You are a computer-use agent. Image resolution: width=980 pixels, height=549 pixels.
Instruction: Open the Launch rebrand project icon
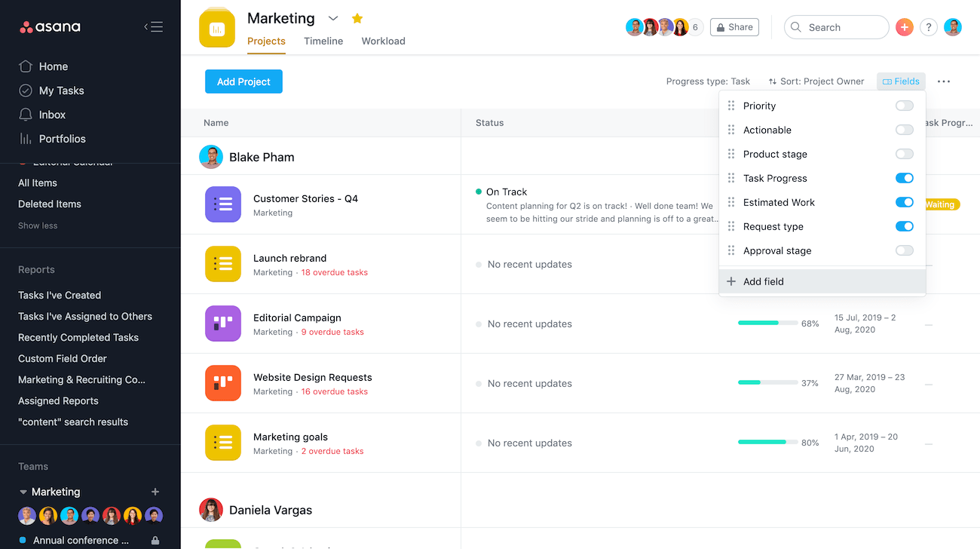(x=223, y=264)
